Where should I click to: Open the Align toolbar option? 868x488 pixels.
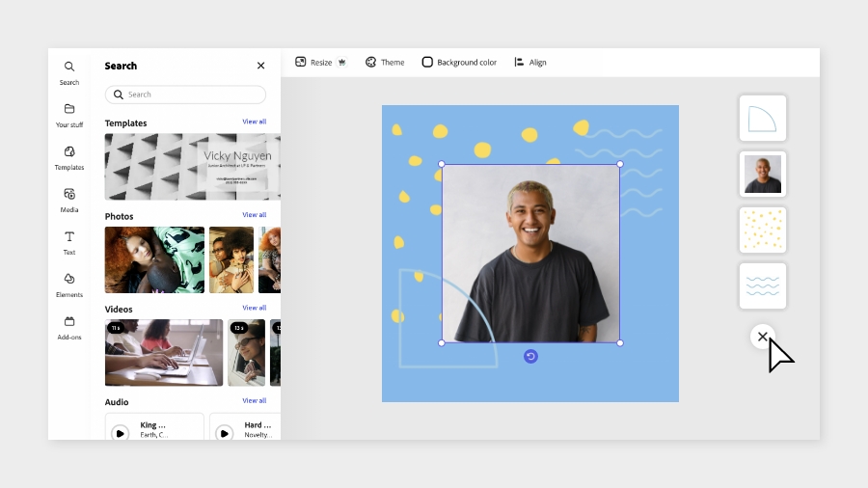(x=530, y=63)
